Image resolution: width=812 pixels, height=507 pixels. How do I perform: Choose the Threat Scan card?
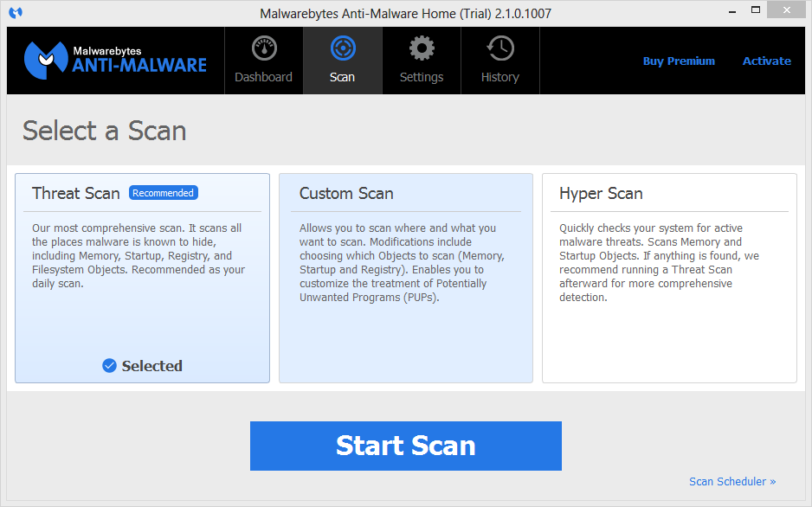click(x=143, y=279)
